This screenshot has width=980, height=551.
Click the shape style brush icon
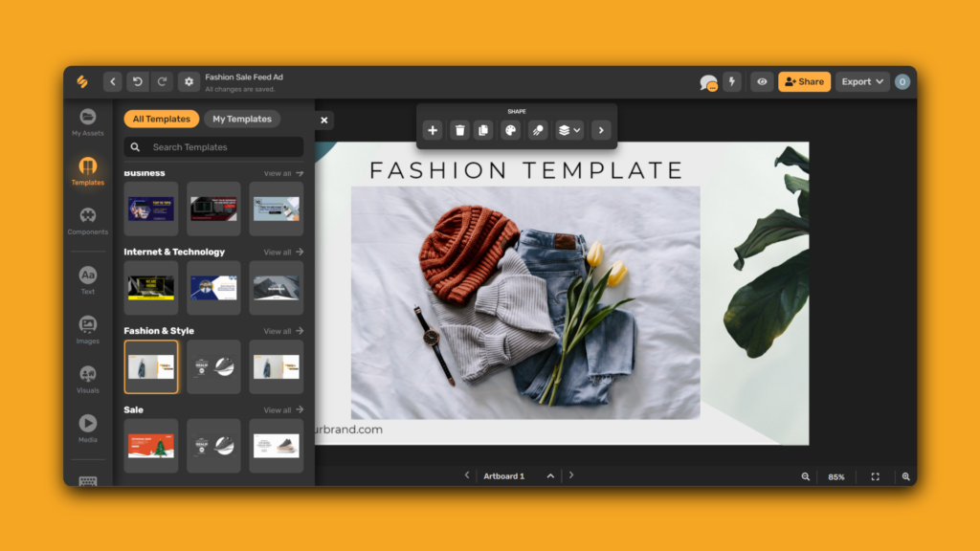538,130
